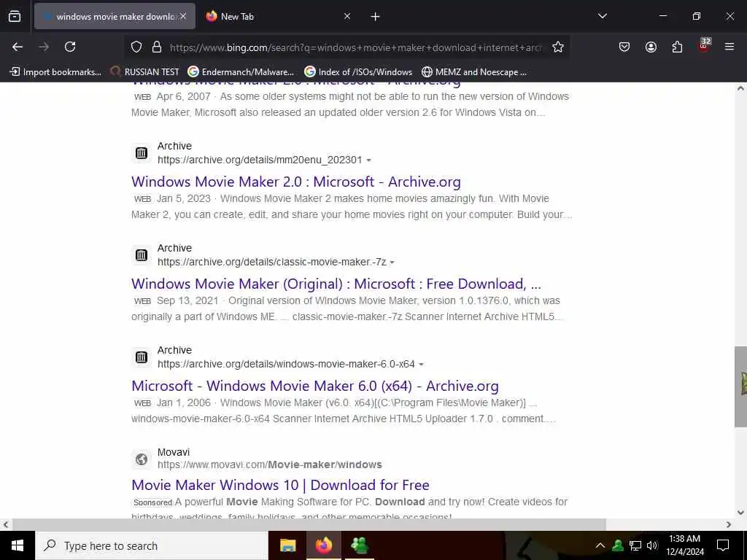Viewport: 747px width, 560px height.
Task: List all tabs dropdown arrow
Action: [602, 16]
